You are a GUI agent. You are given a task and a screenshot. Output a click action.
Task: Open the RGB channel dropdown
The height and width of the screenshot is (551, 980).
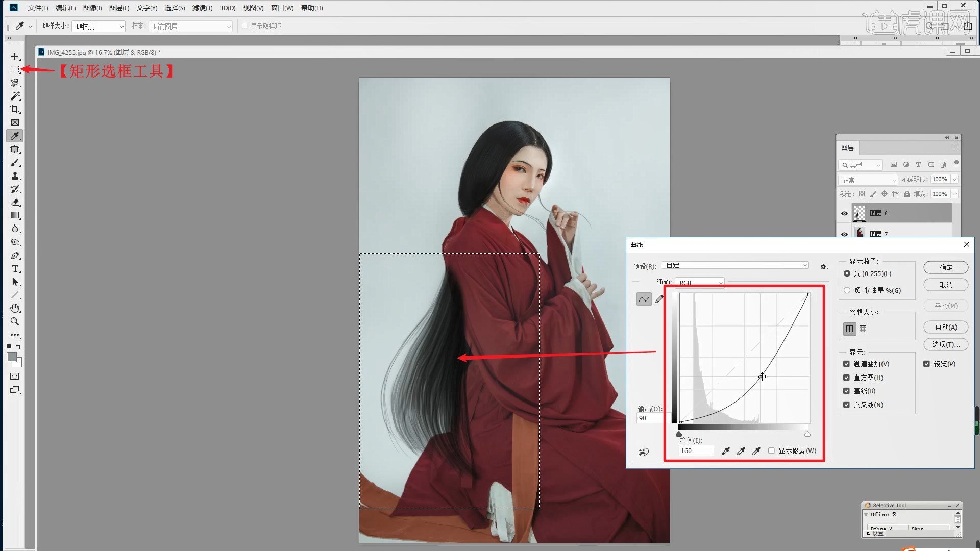coord(700,282)
